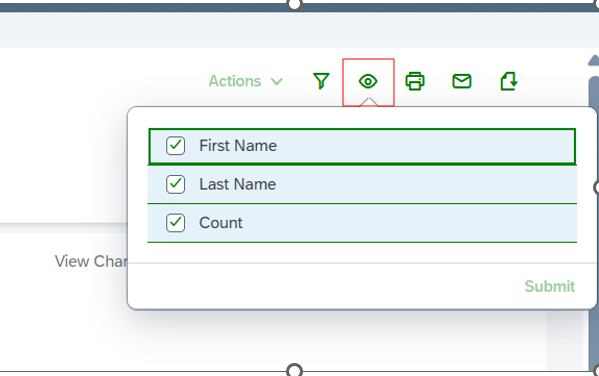Click the Submit button

click(x=550, y=286)
